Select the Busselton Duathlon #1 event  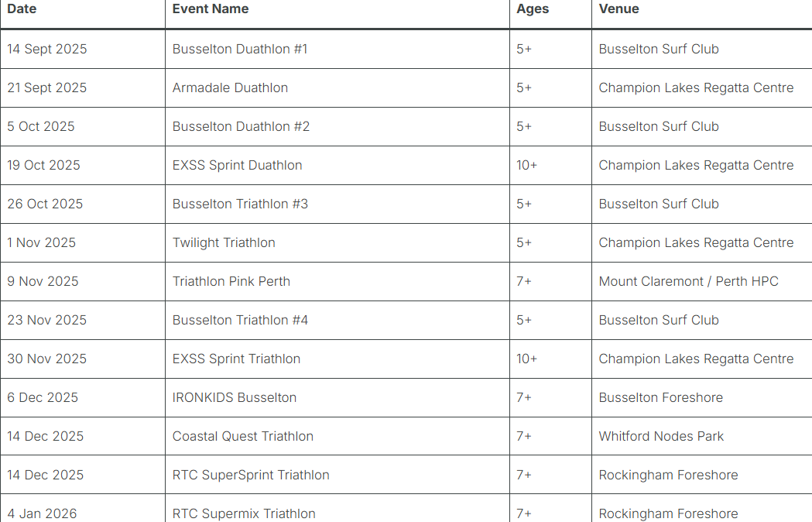(240, 49)
